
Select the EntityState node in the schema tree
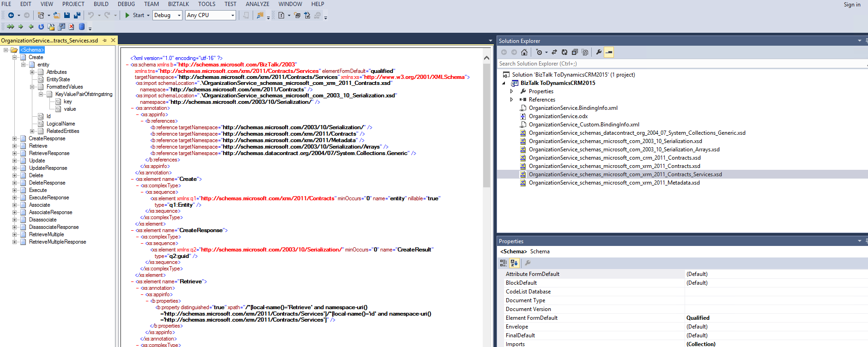[58, 79]
